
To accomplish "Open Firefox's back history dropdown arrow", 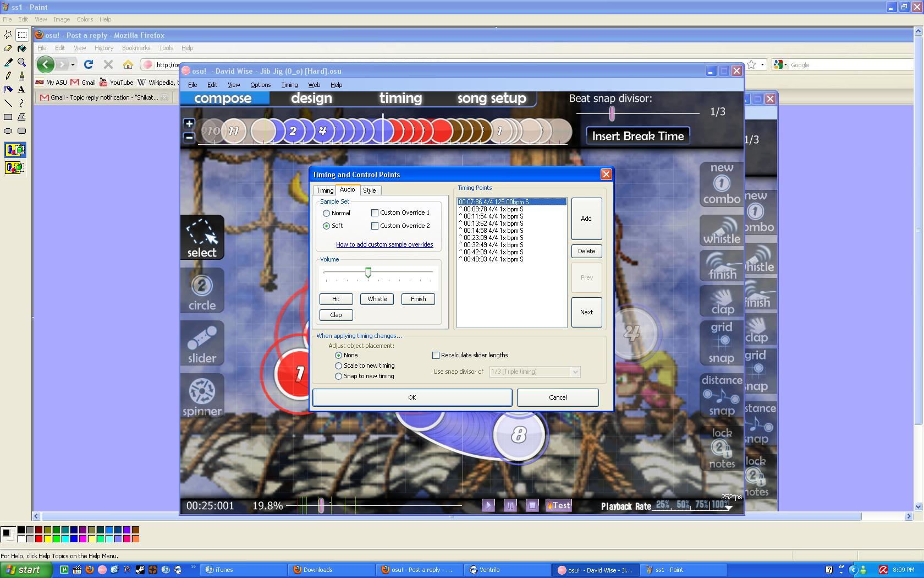I will (x=73, y=64).
